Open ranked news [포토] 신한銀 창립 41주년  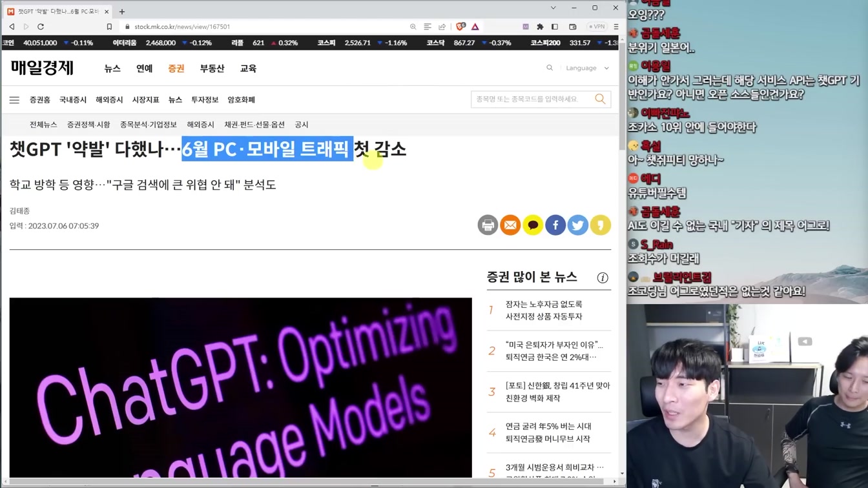click(557, 392)
